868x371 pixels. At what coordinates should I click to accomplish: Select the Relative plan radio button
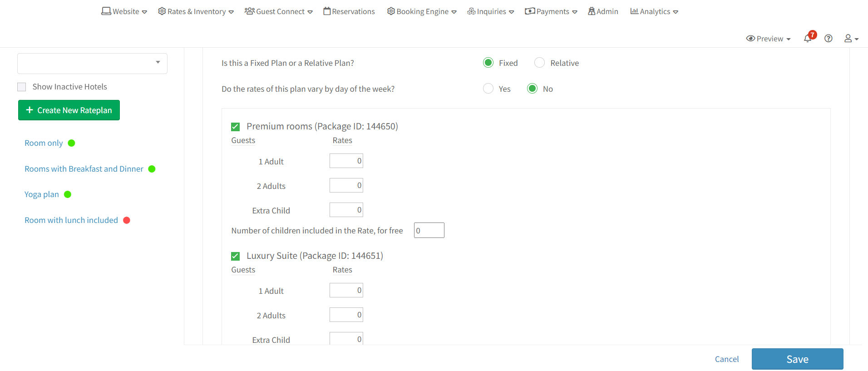539,63
